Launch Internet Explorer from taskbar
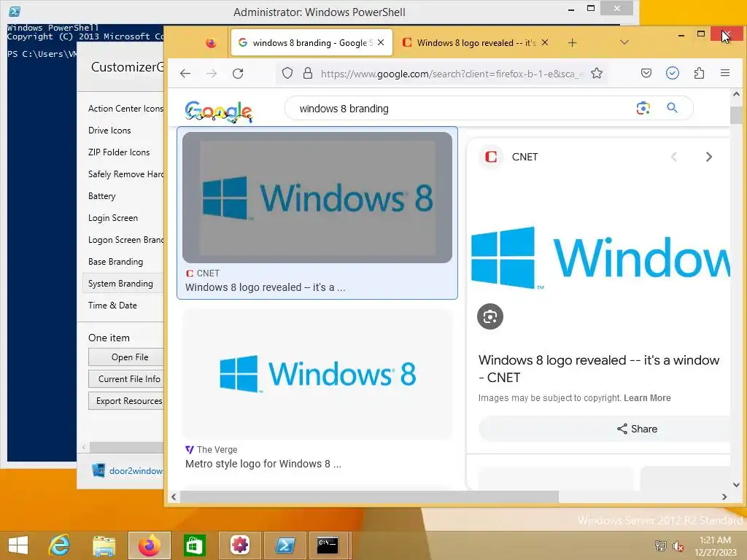The image size is (747, 560). [60, 545]
